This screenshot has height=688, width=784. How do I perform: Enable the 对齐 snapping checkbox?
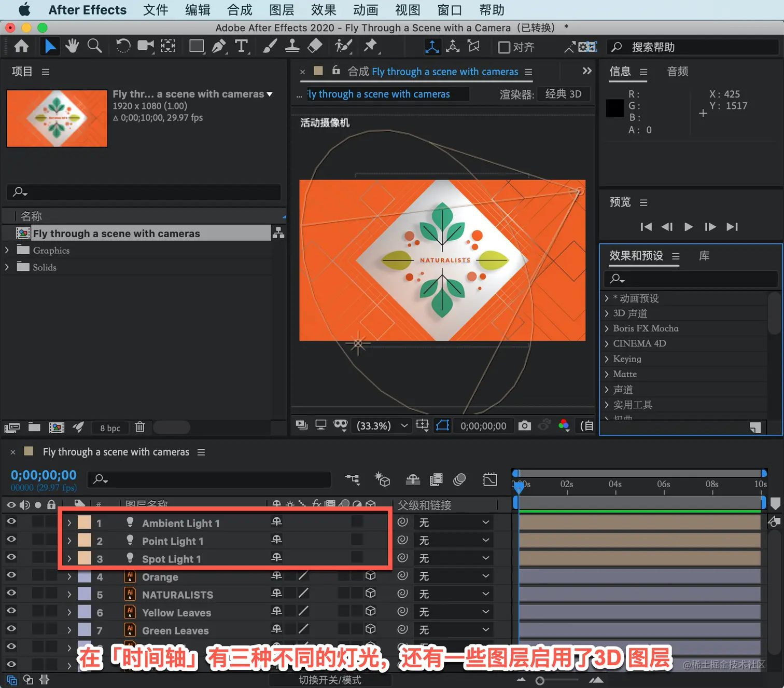click(504, 47)
